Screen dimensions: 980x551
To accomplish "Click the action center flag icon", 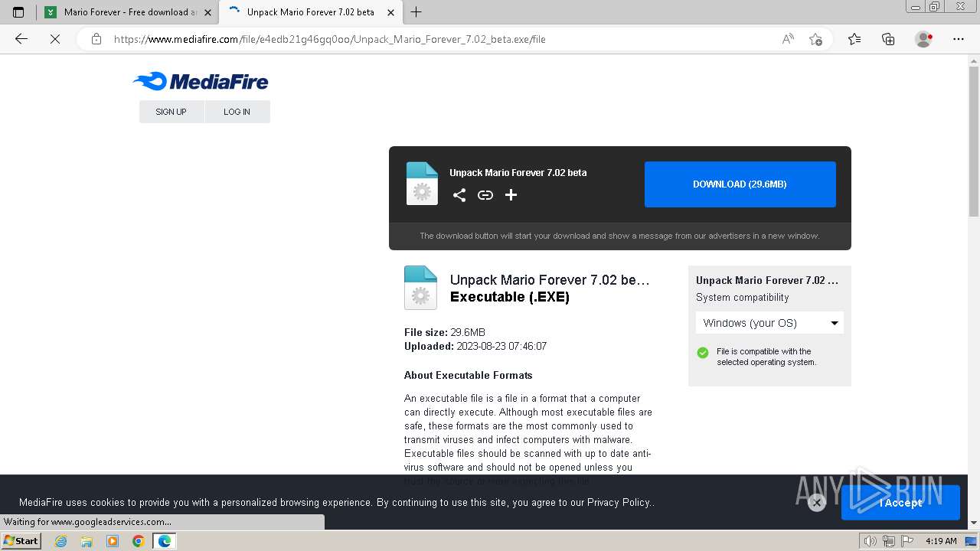I will 906,541.
